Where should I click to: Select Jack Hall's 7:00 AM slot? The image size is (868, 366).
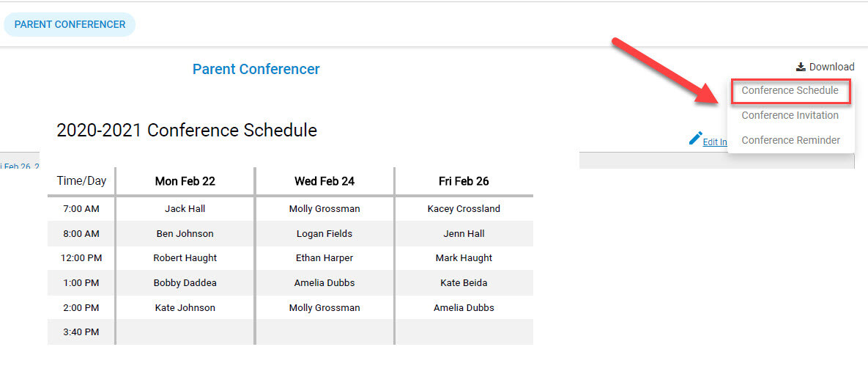point(185,209)
